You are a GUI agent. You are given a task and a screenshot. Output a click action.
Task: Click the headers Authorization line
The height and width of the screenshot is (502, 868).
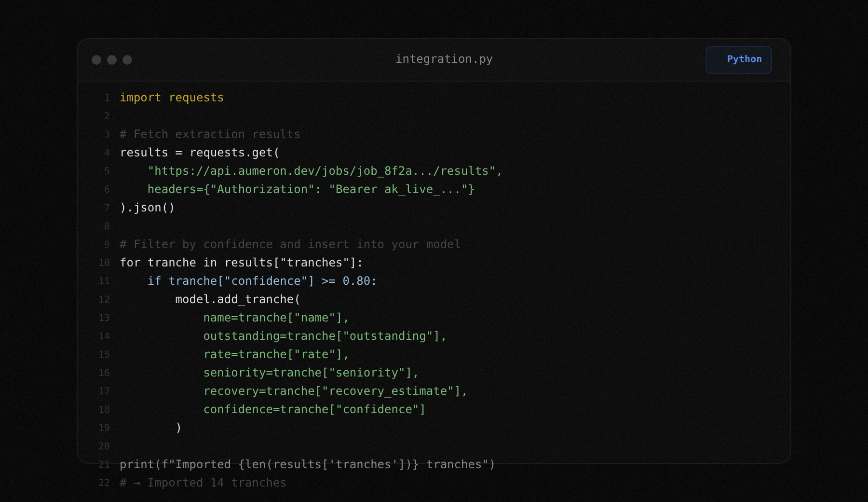(x=311, y=189)
